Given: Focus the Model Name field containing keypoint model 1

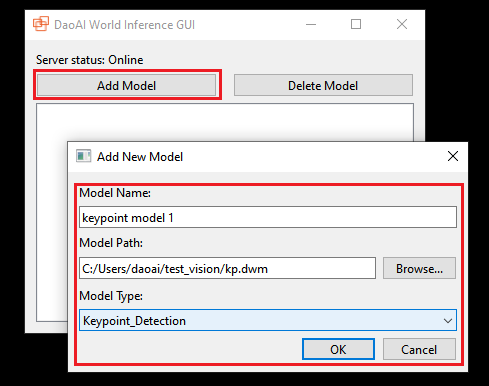Looking at the screenshot, I should (268, 217).
